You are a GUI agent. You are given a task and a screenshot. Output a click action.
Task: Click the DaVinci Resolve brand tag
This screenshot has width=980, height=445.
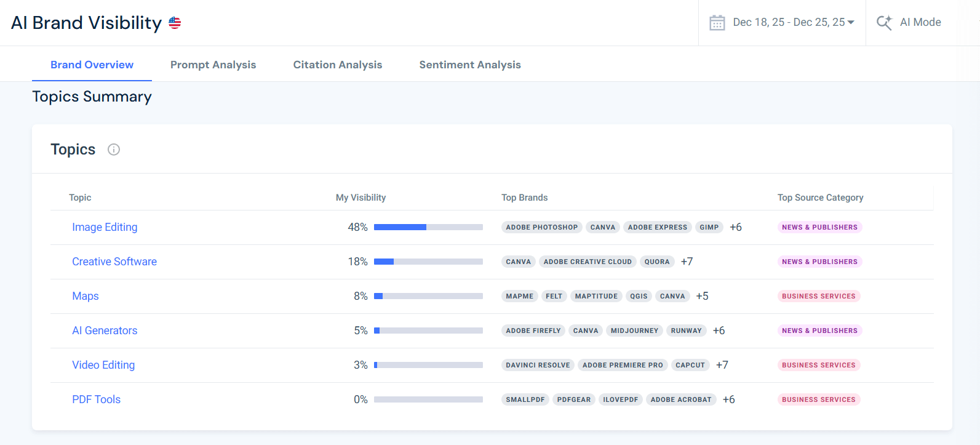point(538,365)
